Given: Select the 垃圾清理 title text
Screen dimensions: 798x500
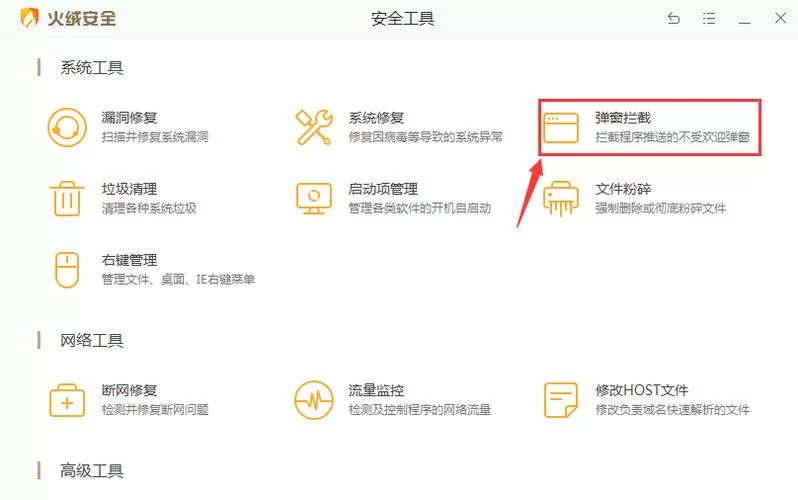Looking at the screenshot, I should 129,189.
